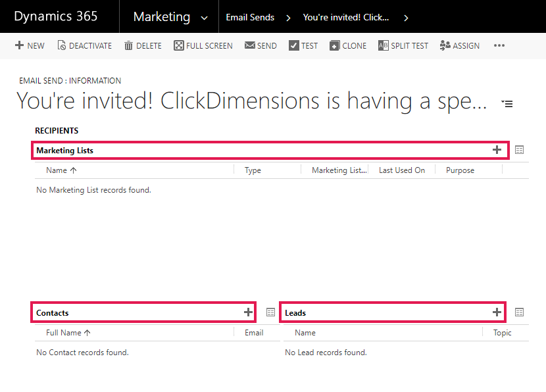This screenshot has height=392, width=546.
Task: Open Marketing Lists grid view icon
Action: coord(519,150)
